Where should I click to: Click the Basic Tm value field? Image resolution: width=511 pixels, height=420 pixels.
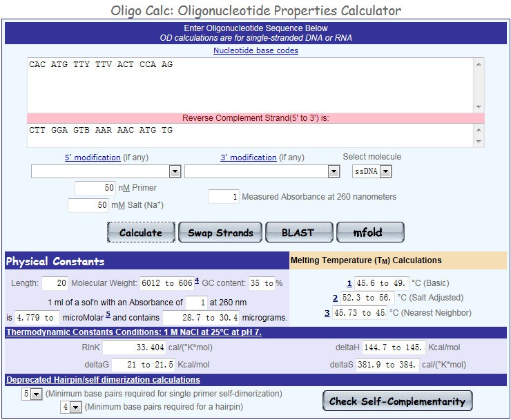[x=381, y=283]
